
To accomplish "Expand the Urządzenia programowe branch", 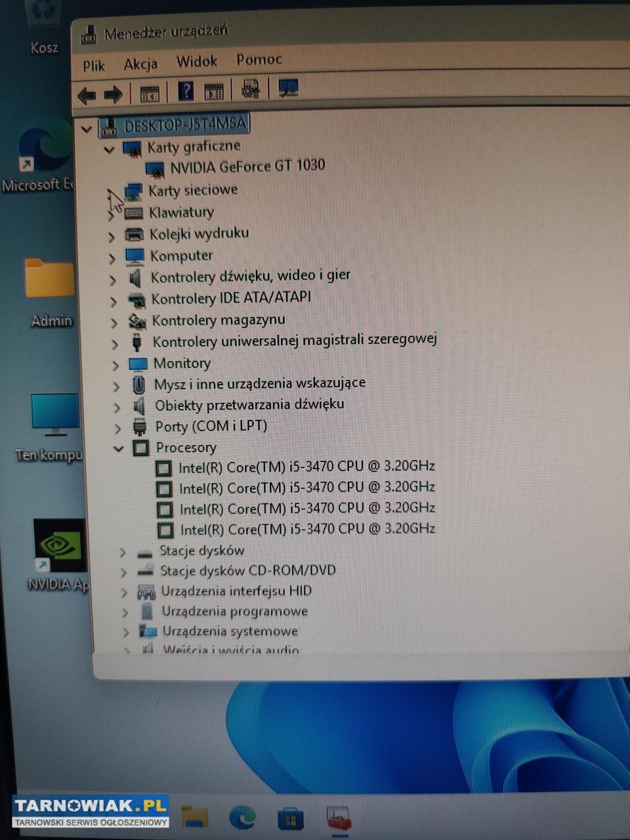I will tap(125, 613).
